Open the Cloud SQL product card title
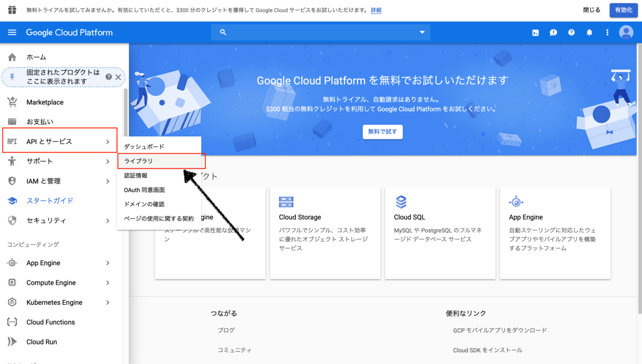 (x=410, y=217)
